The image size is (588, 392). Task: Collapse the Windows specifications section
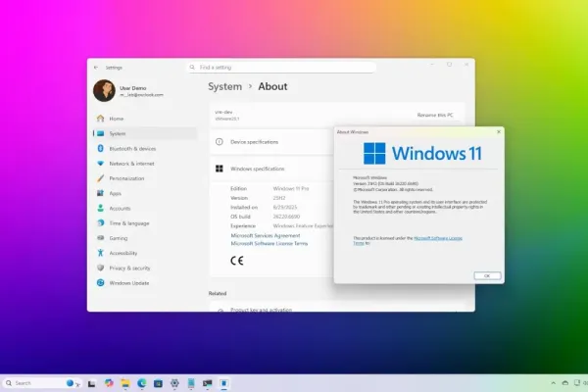point(271,169)
